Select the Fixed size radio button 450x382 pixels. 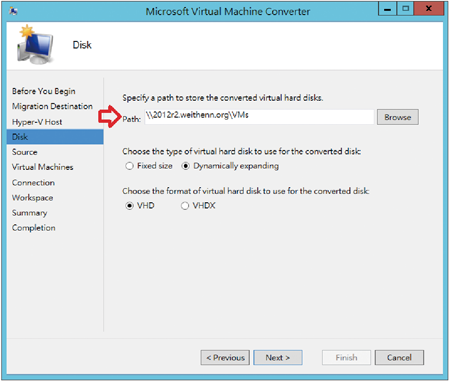click(129, 166)
